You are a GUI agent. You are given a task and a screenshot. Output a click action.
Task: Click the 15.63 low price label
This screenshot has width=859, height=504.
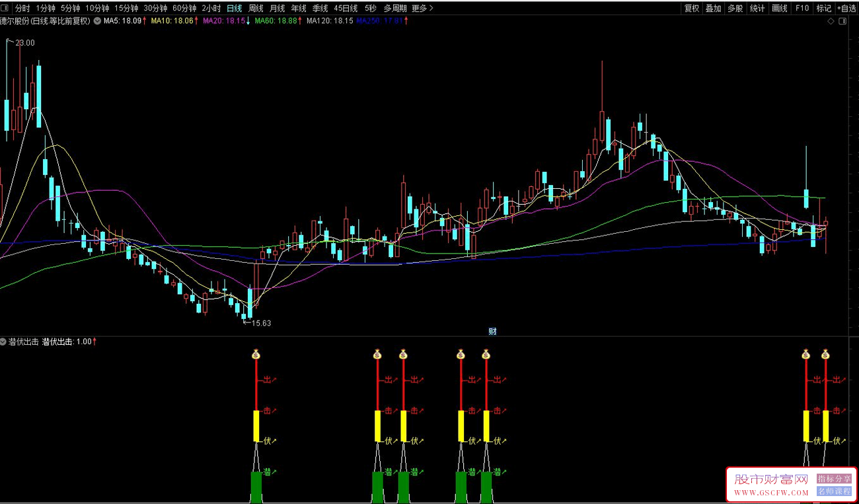[x=262, y=323]
